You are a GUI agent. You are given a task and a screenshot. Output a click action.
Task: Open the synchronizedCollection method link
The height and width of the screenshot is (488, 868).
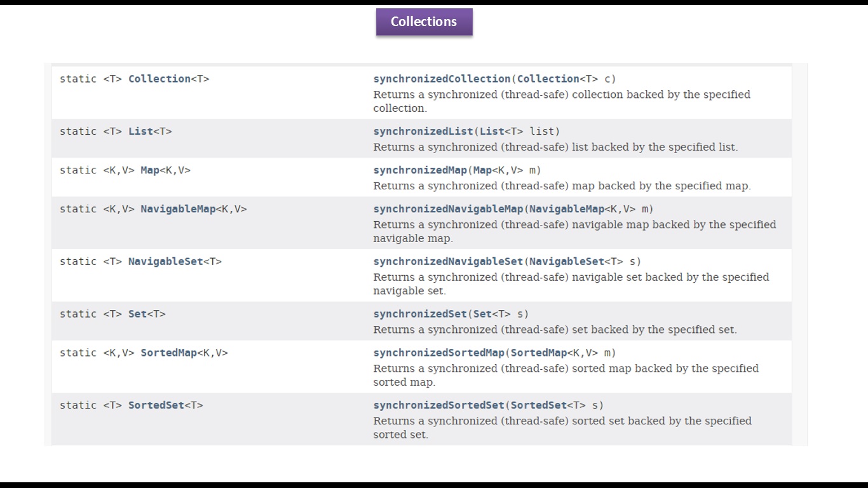coord(442,79)
